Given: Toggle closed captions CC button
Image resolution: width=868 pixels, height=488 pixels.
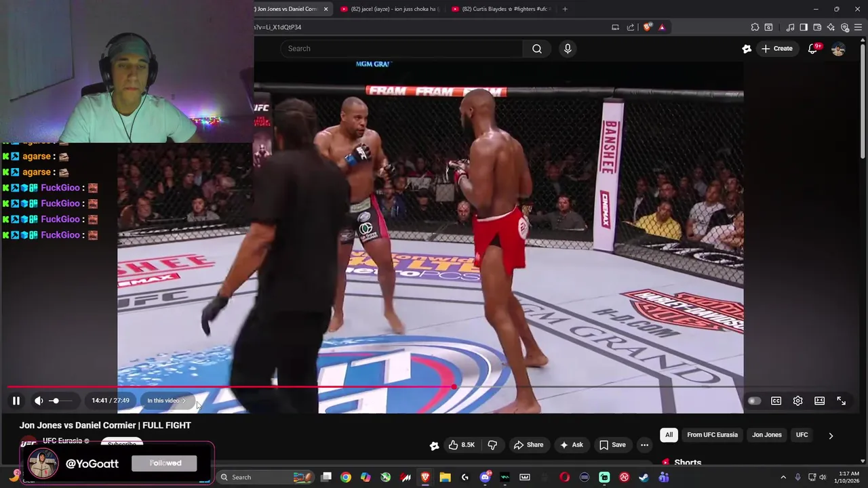Looking at the screenshot, I should (x=776, y=401).
